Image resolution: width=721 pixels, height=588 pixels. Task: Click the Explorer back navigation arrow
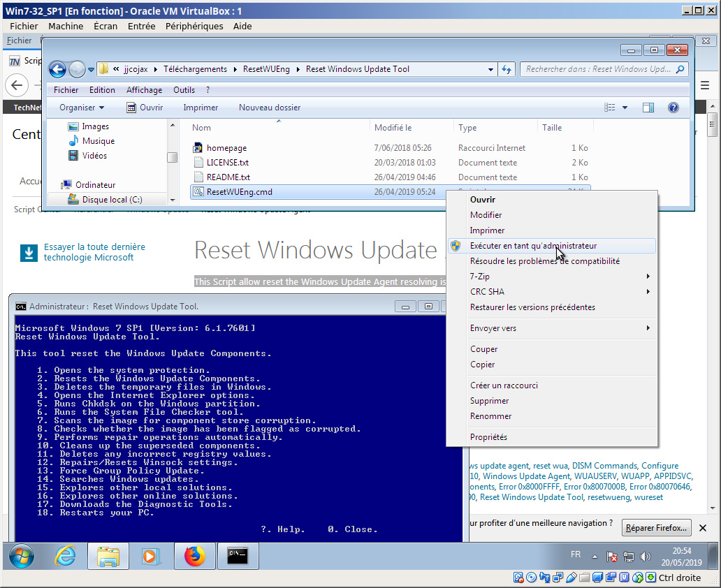coord(58,69)
